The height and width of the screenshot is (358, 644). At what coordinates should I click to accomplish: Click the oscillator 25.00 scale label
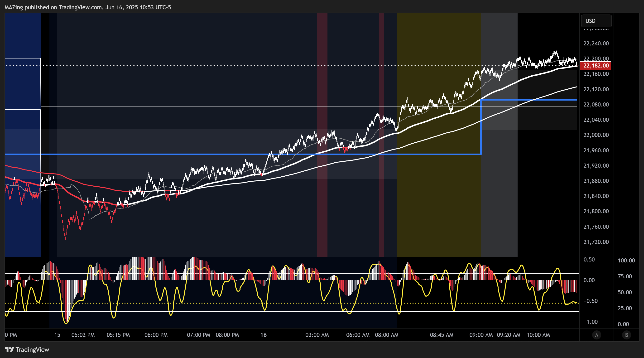[x=625, y=308]
